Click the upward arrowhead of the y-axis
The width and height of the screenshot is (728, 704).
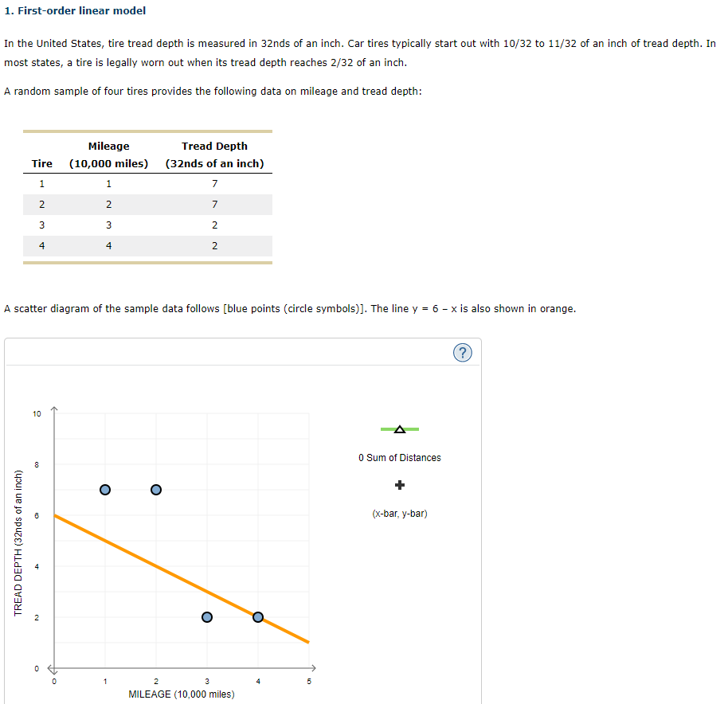tap(54, 408)
